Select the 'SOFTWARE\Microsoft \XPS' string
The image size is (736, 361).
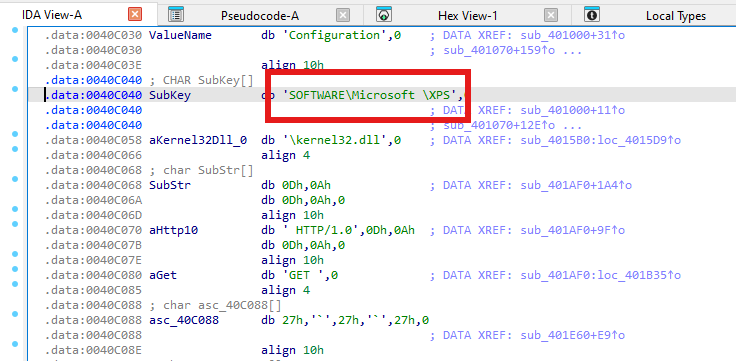pos(370,95)
